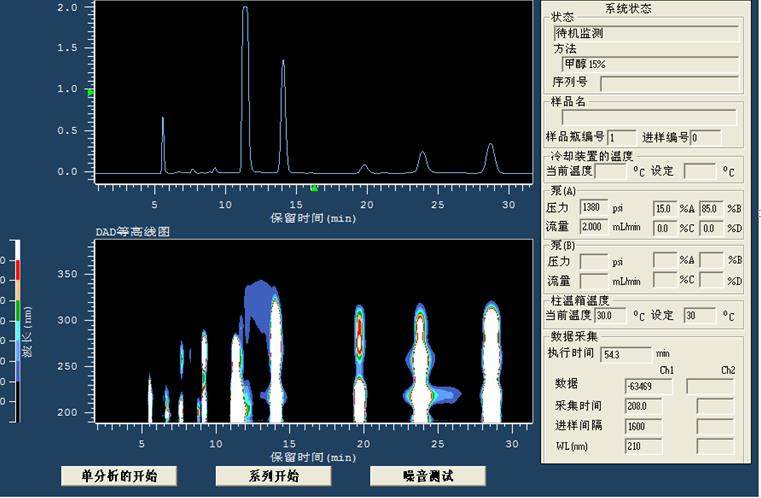Click Pump A %D field showing 0.0
This screenshot has width=761, height=498.
(711, 228)
